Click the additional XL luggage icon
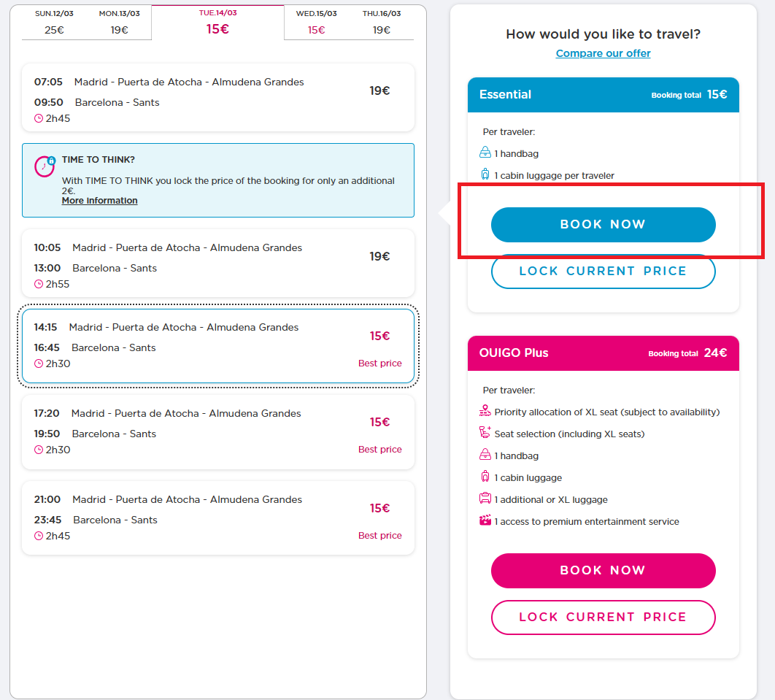The width and height of the screenshot is (775, 700). [485, 499]
